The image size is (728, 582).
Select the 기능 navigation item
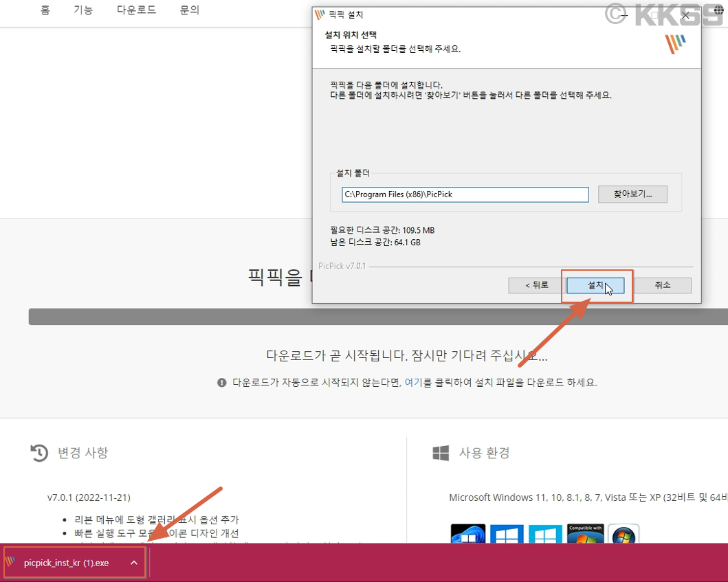coord(83,10)
